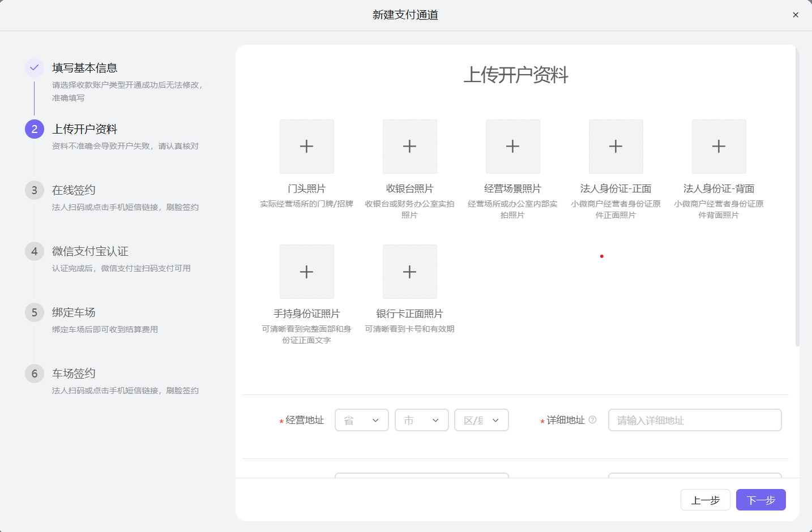Click the 上一步 previous button

(705, 500)
